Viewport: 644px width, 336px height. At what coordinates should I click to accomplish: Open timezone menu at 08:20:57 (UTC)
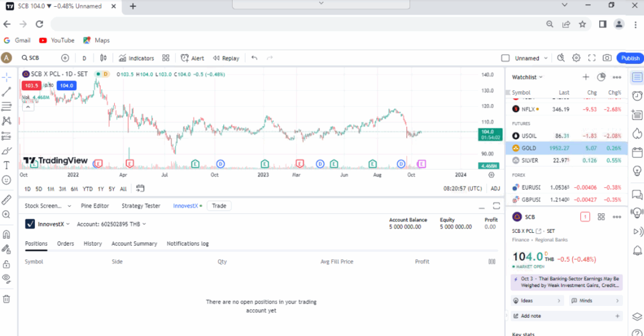coord(462,189)
